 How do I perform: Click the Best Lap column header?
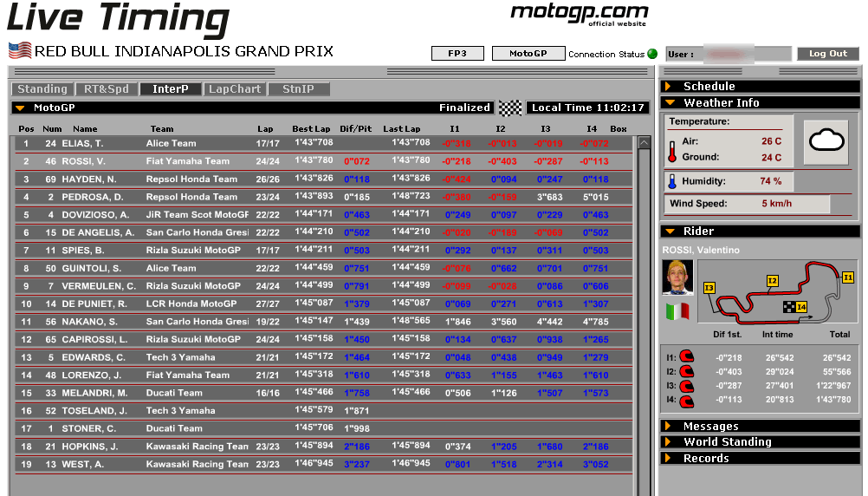pos(311,128)
